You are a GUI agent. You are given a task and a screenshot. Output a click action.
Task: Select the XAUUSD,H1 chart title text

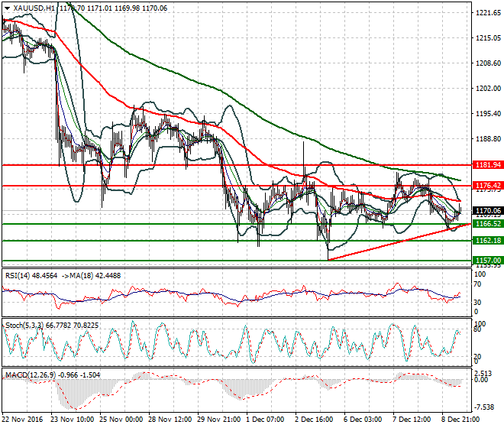click(x=34, y=8)
